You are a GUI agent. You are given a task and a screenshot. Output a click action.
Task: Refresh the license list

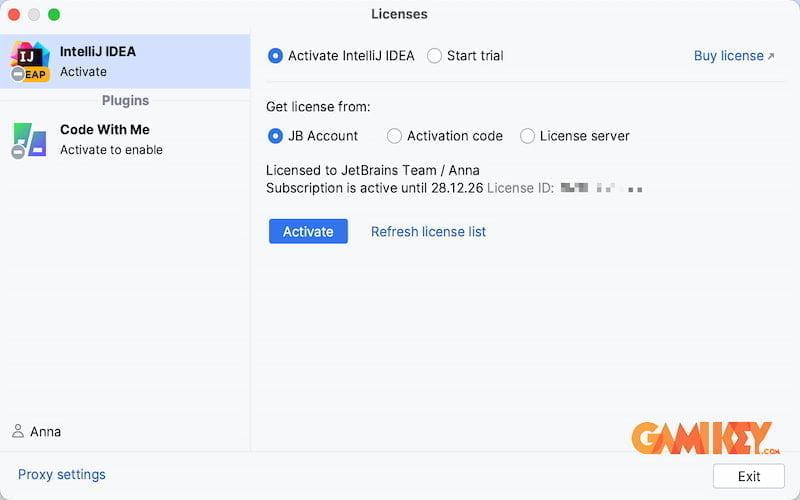tap(428, 232)
